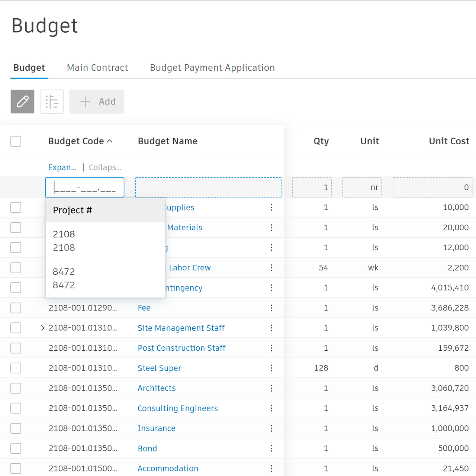Open the three-dot menu for Architects
476x476 pixels.
click(271, 388)
